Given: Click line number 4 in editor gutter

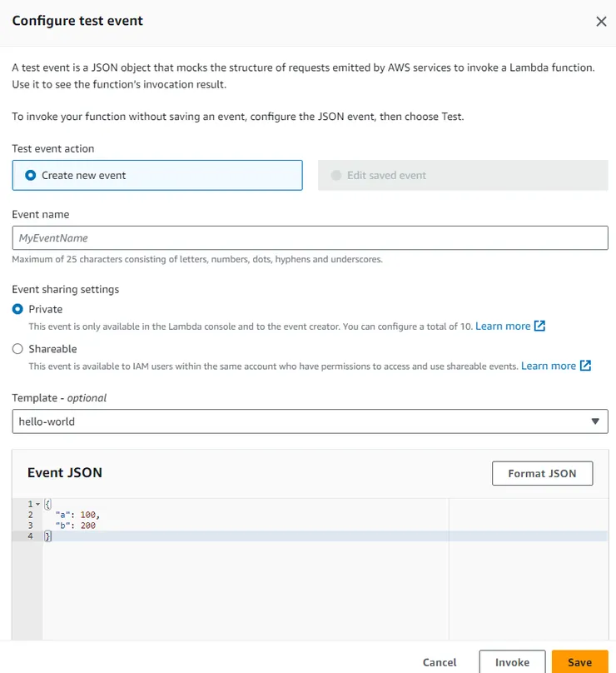Looking at the screenshot, I should [x=30, y=536].
